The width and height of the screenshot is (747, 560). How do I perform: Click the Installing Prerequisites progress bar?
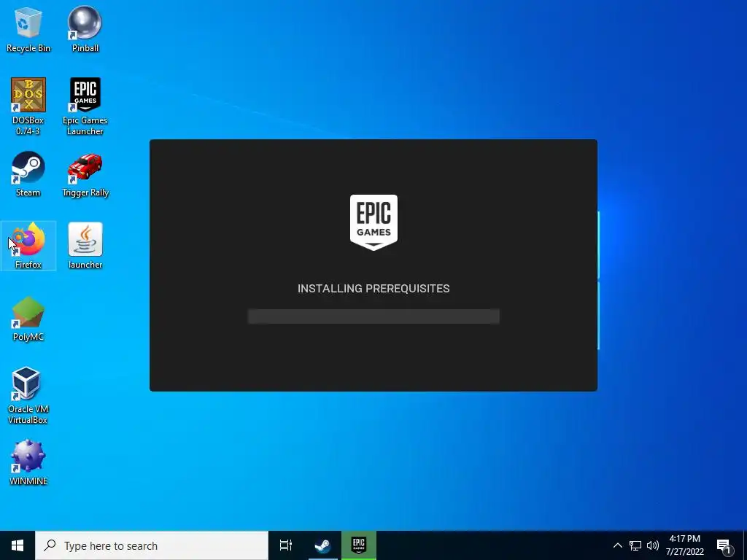pos(373,316)
